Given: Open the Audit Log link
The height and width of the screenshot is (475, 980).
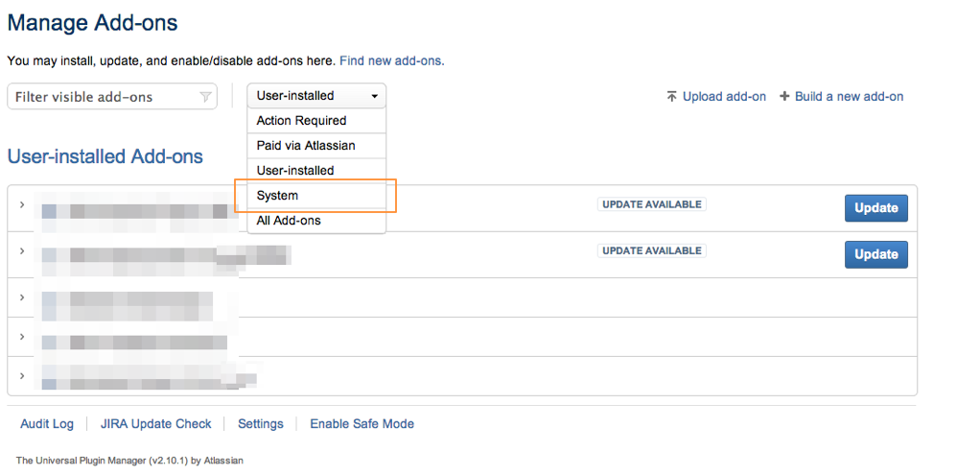Looking at the screenshot, I should (x=47, y=424).
